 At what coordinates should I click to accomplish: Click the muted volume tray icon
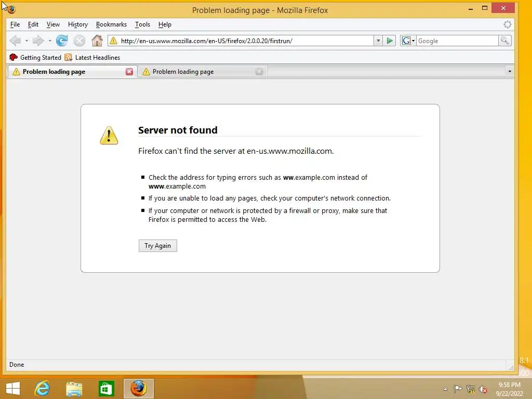click(483, 389)
